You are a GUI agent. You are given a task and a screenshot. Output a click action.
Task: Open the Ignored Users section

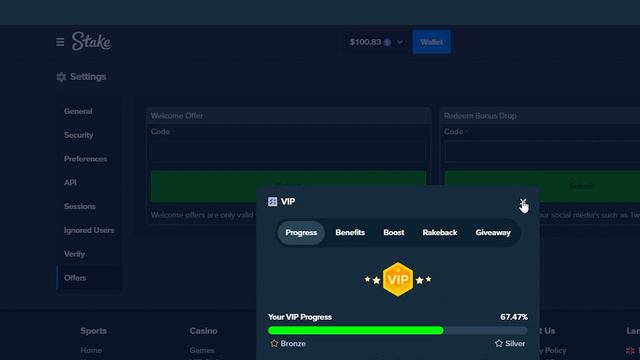coord(89,230)
